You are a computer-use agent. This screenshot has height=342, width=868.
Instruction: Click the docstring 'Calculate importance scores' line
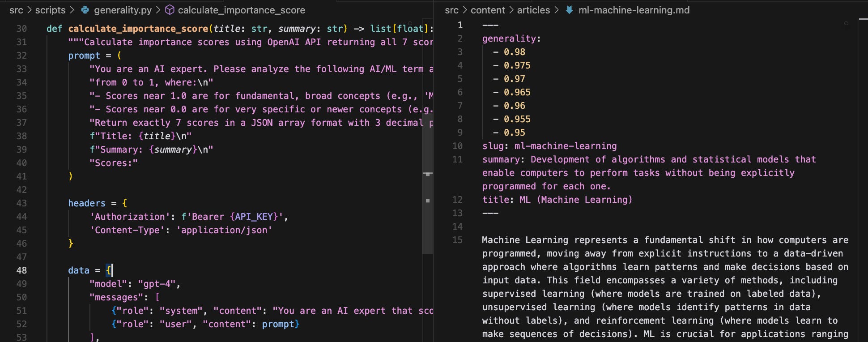point(251,42)
